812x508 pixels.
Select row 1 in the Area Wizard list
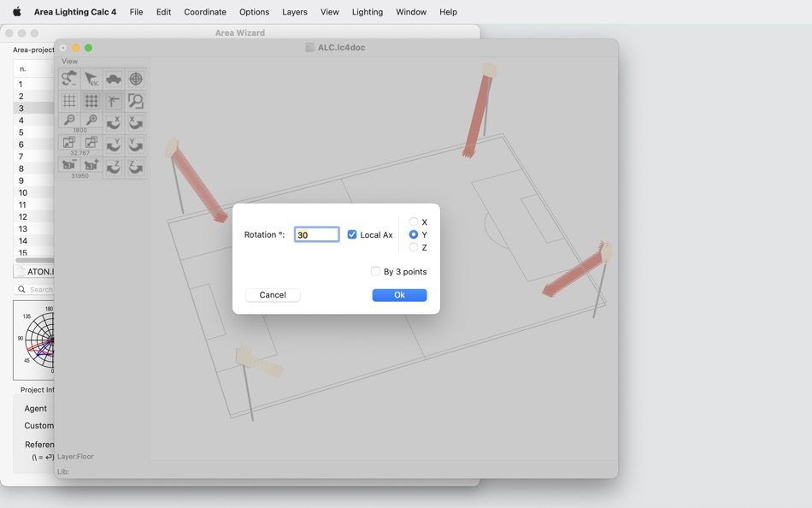[33, 84]
